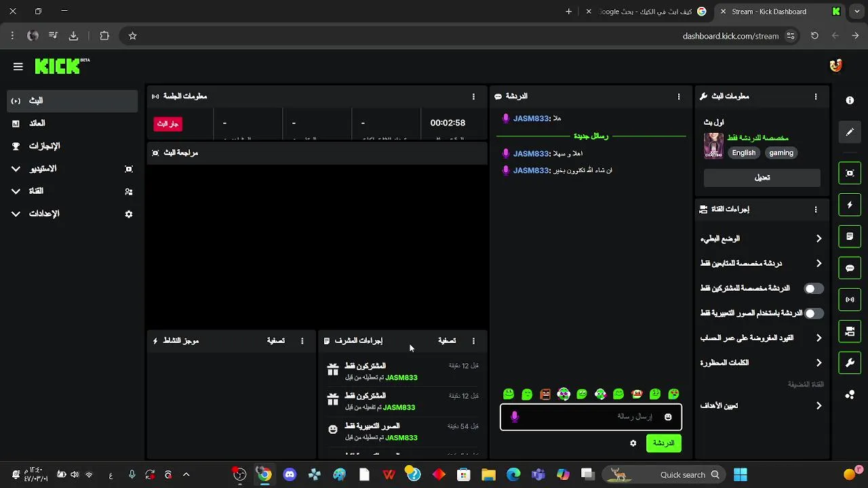The image size is (868, 488).
Task: Expand القناة section in left navigation
Action: click(x=72, y=191)
